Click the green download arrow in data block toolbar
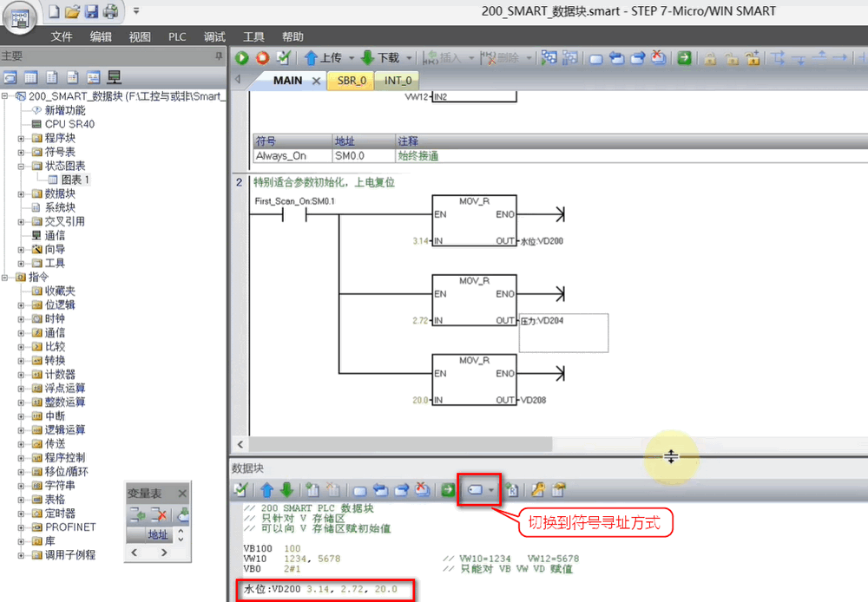This screenshot has width=868, height=602. pos(286,489)
